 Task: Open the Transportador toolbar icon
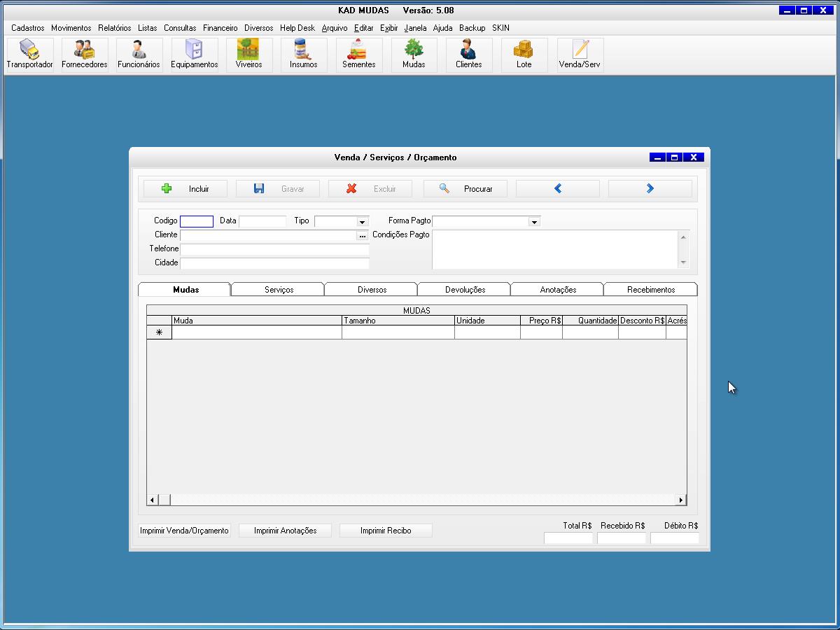pyautogui.click(x=29, y=55)
